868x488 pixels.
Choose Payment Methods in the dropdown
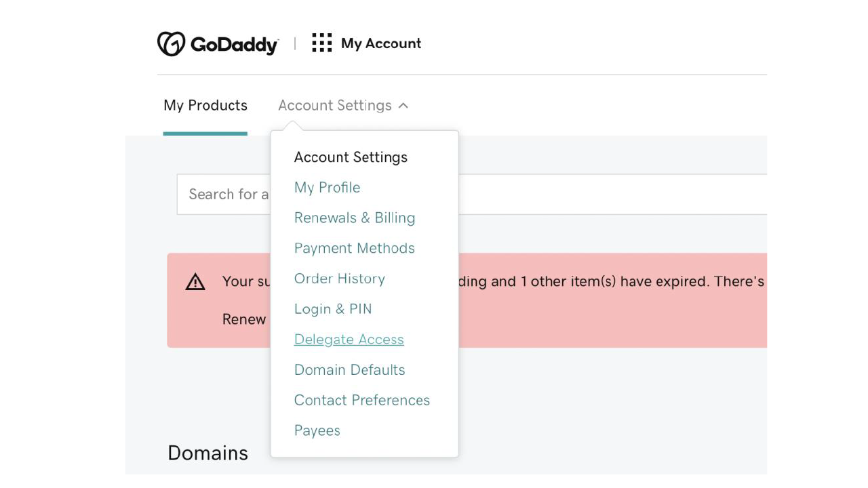coord(355,248)
